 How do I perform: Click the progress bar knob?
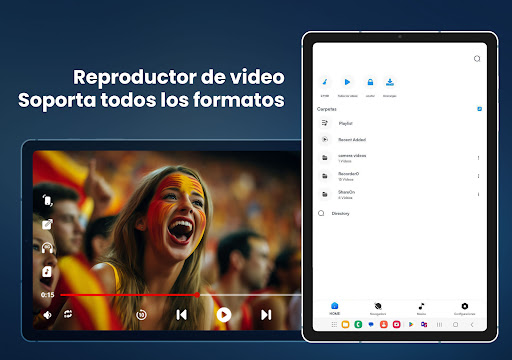197,295
